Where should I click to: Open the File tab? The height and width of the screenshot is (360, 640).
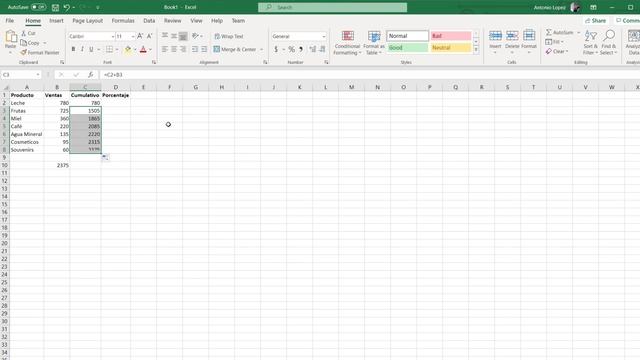(10, 20)
